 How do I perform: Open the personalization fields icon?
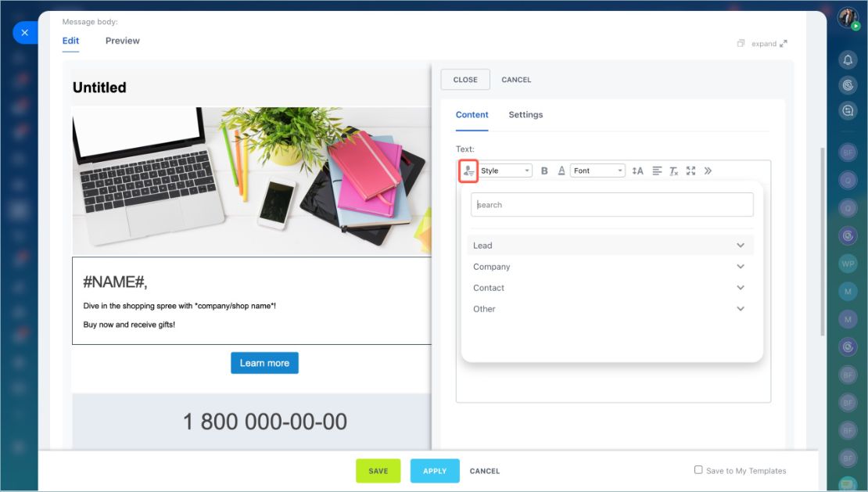point(468,171)
